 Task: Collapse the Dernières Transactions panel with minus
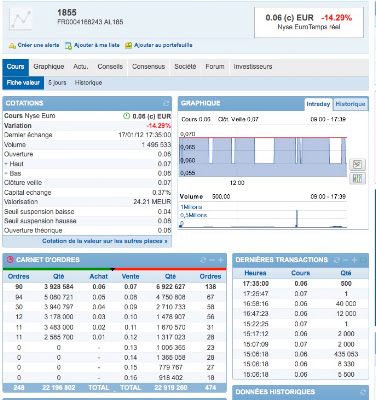pos(346,260)
